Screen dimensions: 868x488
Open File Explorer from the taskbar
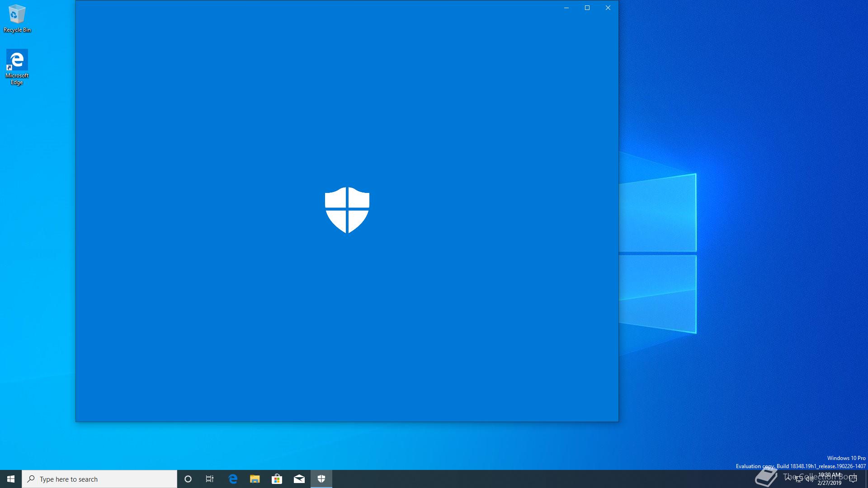[x=255, y=479]
